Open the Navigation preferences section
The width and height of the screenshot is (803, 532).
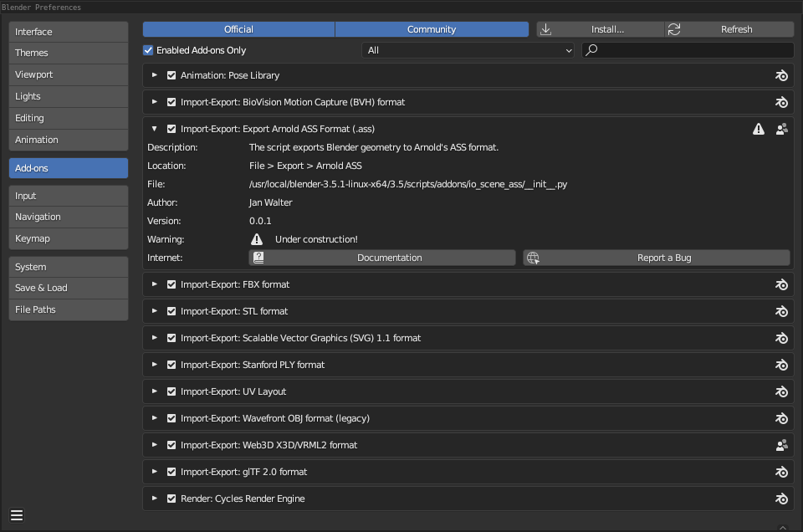pos(69,217)
